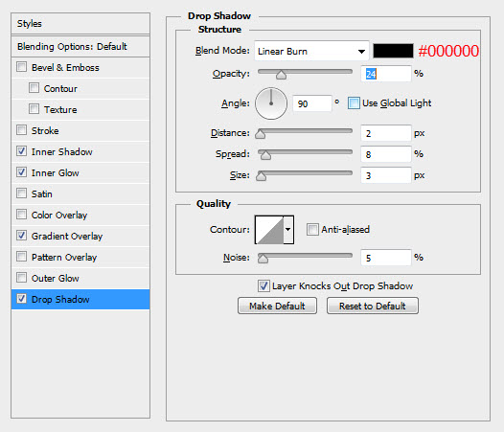This screenshot has height=432, width=504.
Task: Open Outer Glow style settings
Action: click(80, 278)
